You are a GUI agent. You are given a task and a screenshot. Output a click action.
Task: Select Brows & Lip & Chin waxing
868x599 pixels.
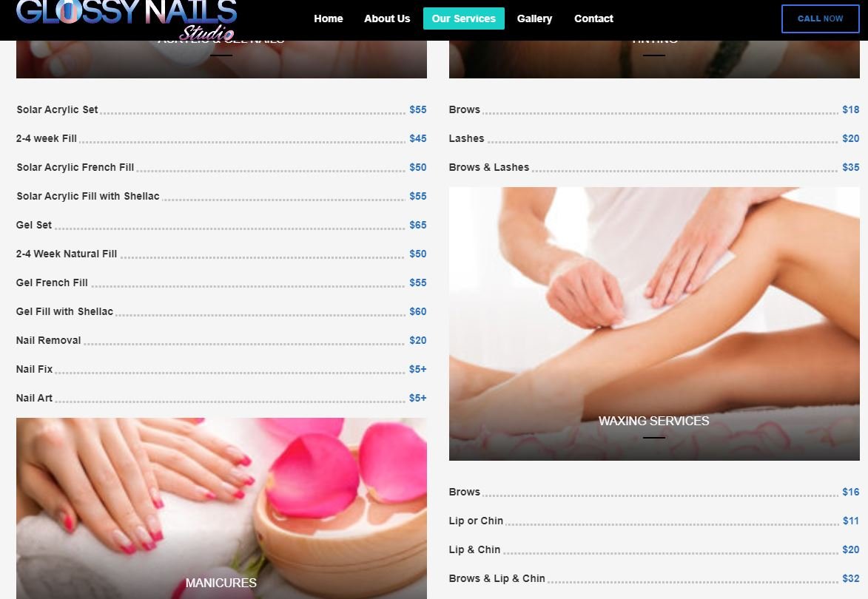pos(497,578)
